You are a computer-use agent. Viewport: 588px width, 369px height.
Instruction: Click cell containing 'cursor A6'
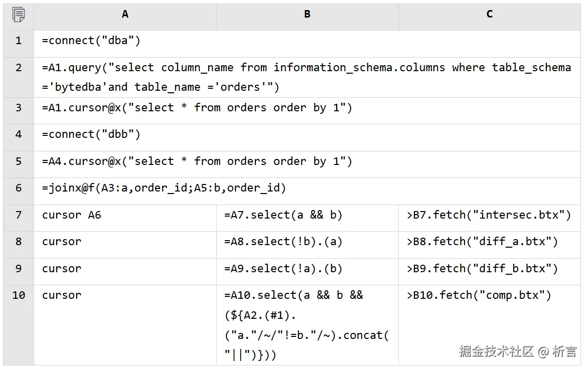72,215
